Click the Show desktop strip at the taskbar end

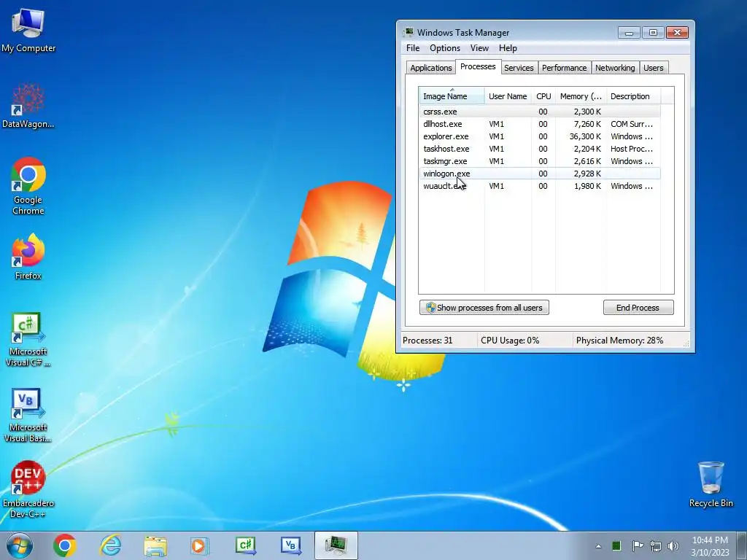point(742,545)
